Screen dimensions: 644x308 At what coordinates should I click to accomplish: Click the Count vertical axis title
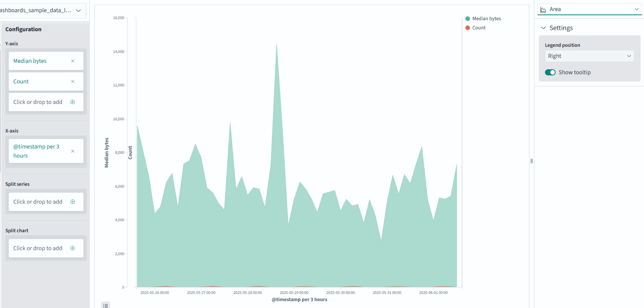coord(130,153)
